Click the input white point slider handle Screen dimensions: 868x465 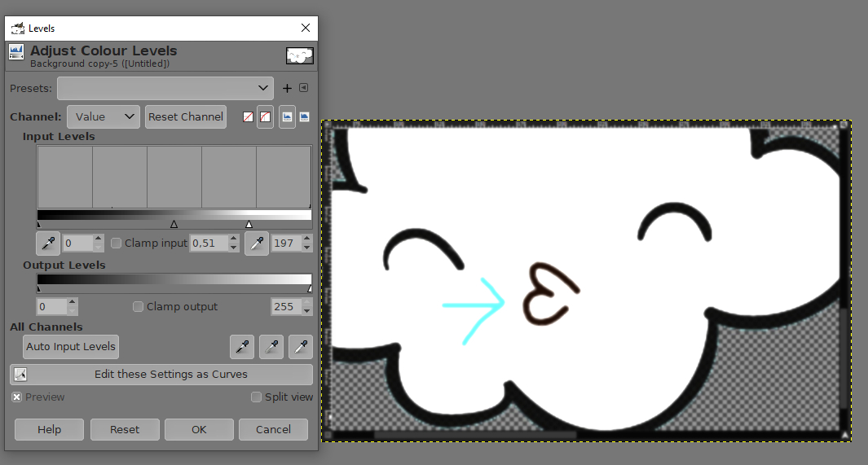tap(249, 224)
